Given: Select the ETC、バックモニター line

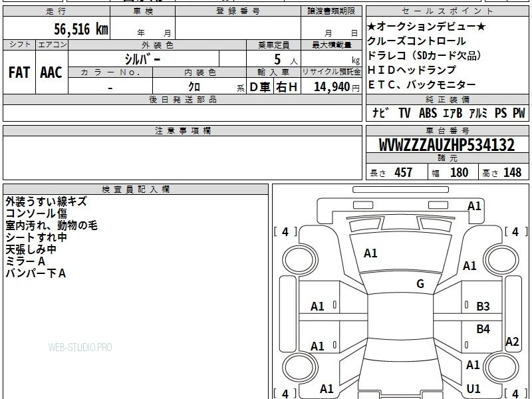Looking at the screenshot, I should (x=422, y=84).
